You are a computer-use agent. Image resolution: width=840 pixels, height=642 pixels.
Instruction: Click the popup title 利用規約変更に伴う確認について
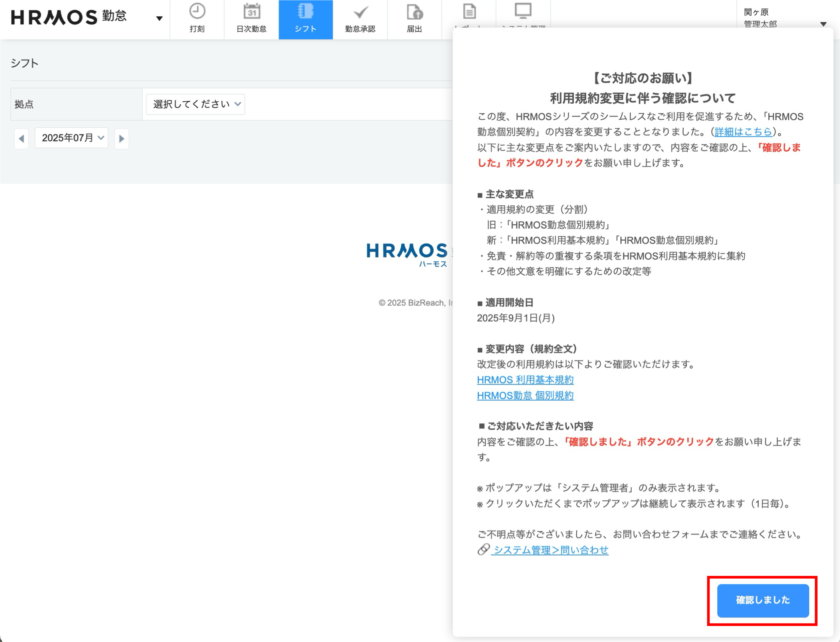click(643, 98)
